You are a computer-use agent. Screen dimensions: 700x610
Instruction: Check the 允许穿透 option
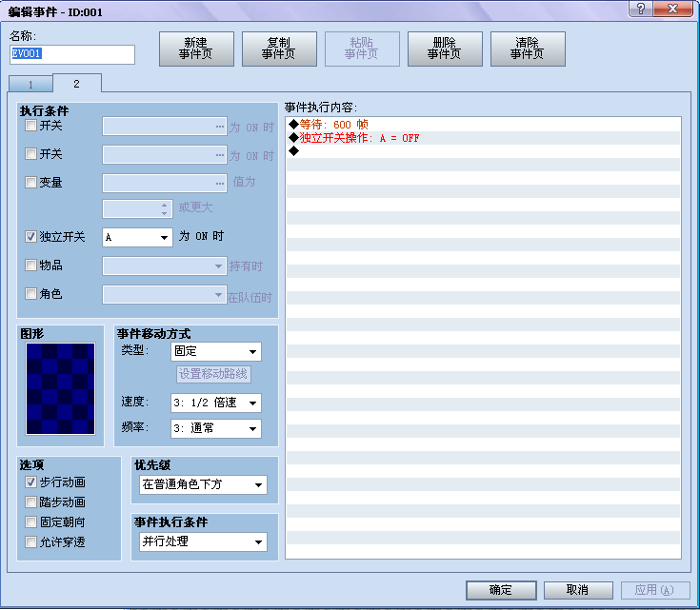(x=30, y=542)
